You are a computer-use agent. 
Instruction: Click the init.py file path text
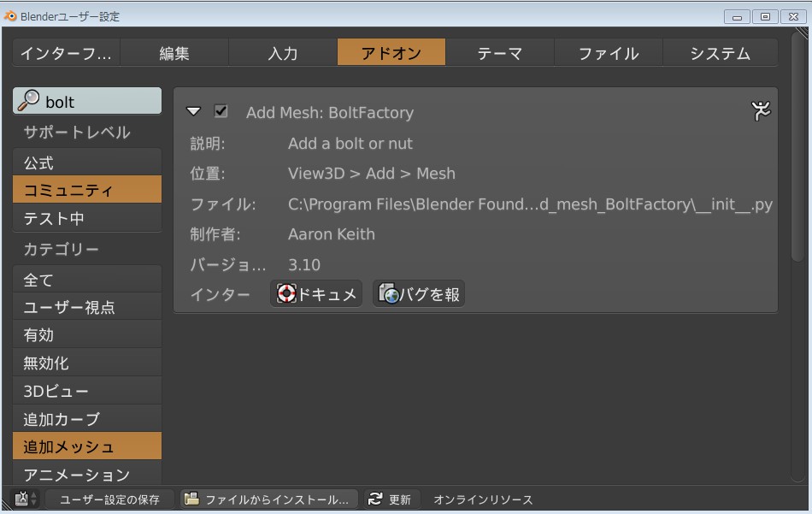pyautogui.click(x=530, y=204)
